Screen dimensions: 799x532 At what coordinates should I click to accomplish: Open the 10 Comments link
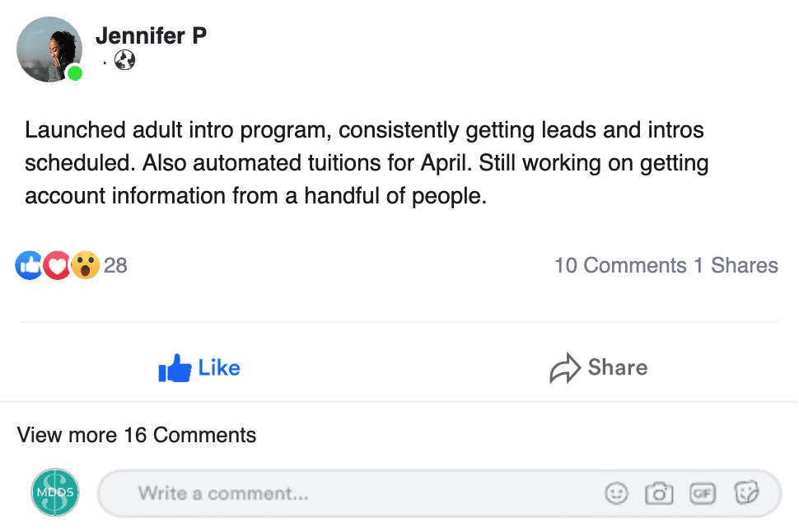point(620,265)
